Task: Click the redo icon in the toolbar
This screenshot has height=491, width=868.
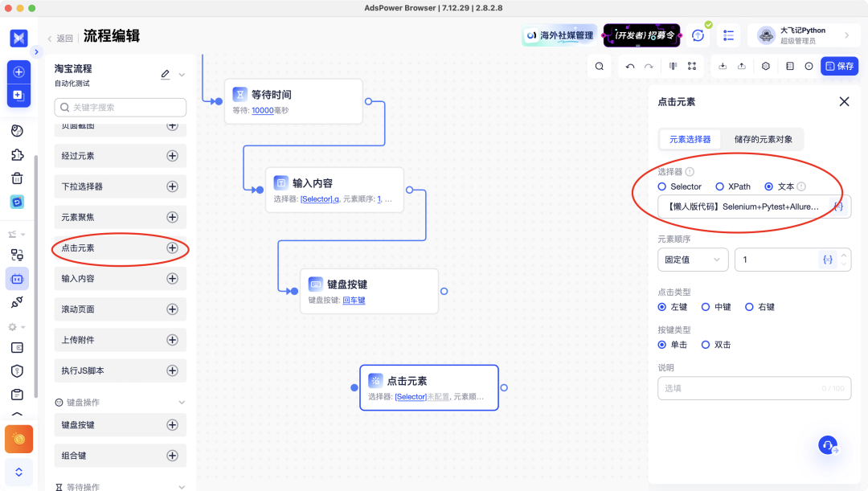Action: pyautogui.click(x=649, y=66)
